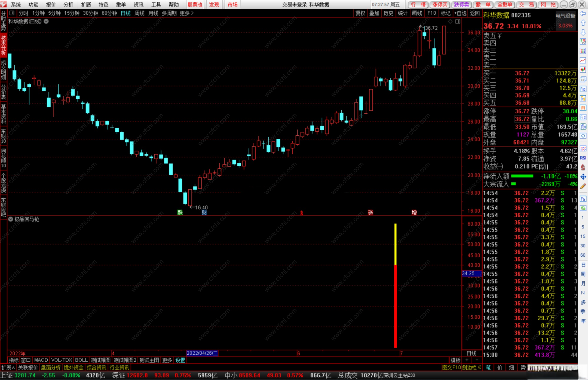Click the blue four-way move arrows icon
Viewport: 588px width, 380px height.
583,177
